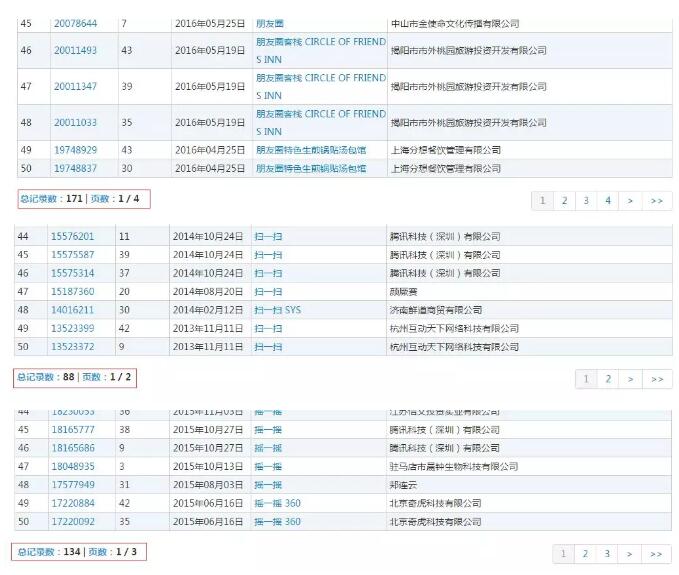This screenshot has width=679, height=575.
Task: Select page 1 in 134-record pagination
Action: [563, 553]
